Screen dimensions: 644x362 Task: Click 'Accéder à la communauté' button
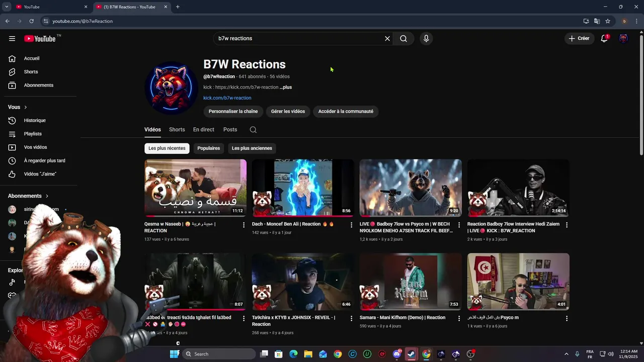click(346, 112)
